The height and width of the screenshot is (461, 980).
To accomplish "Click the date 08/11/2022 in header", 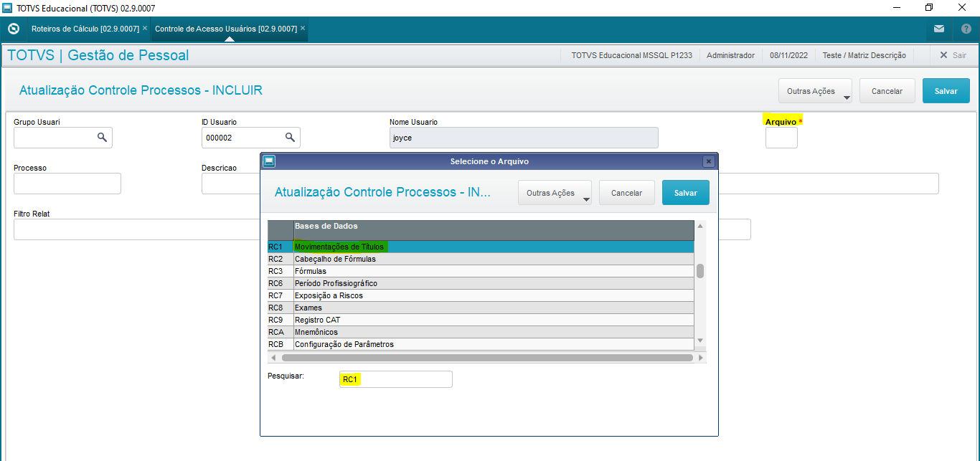I will (x=788, y=55).
